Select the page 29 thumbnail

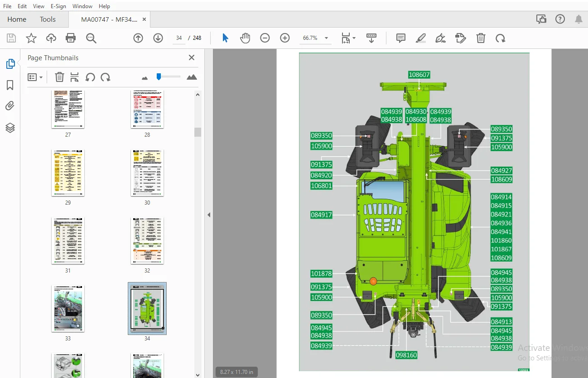(68, 173)
